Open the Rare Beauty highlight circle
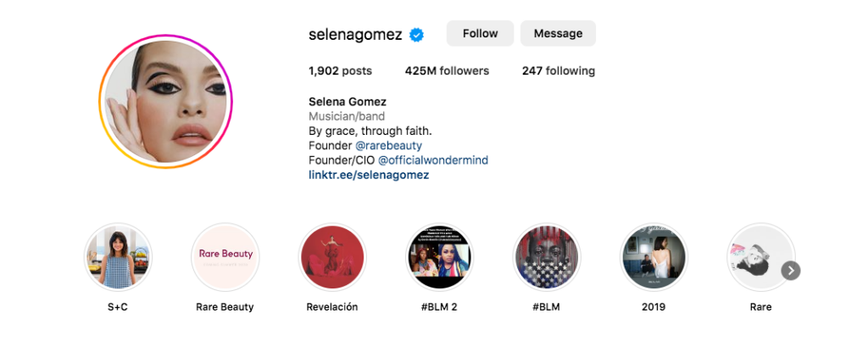This screenshot has height=347, width=868. 225,257
